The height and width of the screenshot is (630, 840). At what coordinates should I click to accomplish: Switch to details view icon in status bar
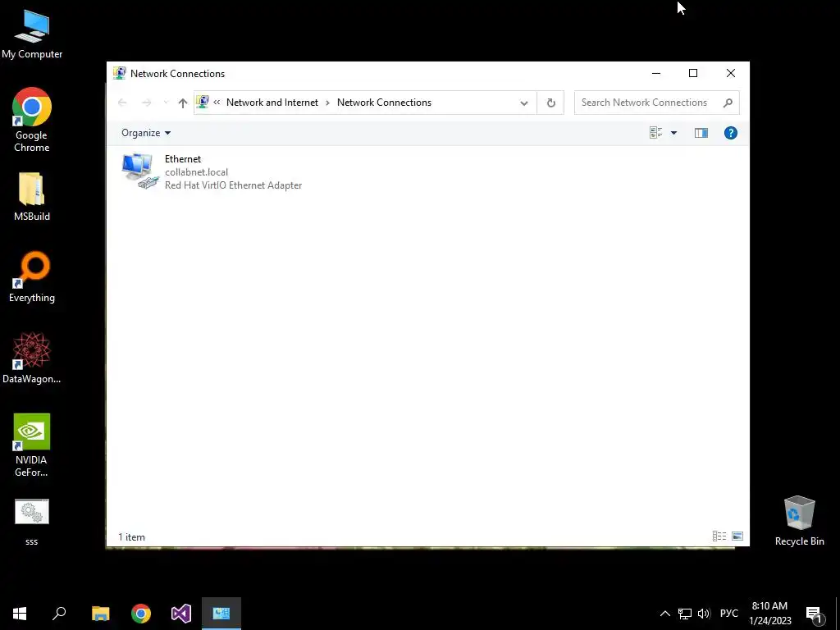point(719,536)
